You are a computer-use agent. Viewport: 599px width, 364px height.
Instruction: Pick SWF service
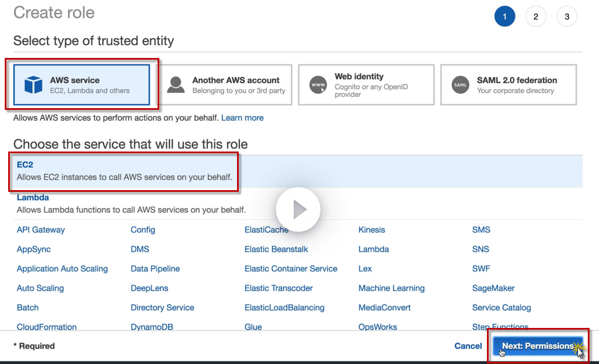click(x=481, y=269)
